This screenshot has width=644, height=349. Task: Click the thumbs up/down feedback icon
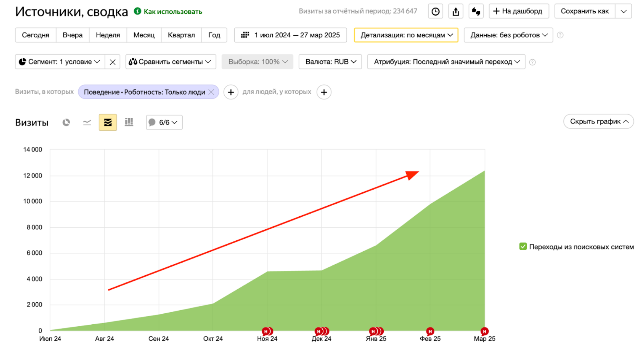click(x=476, y=11)
